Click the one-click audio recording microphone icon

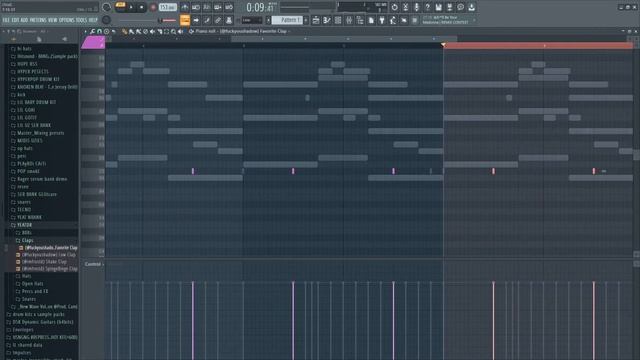pyautogui.click(x=416, y=7)
